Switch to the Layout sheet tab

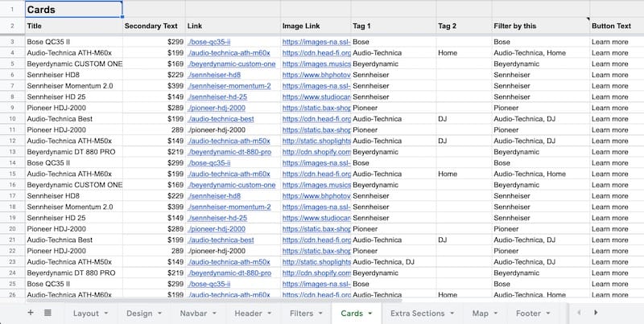[x=86, y=314]
